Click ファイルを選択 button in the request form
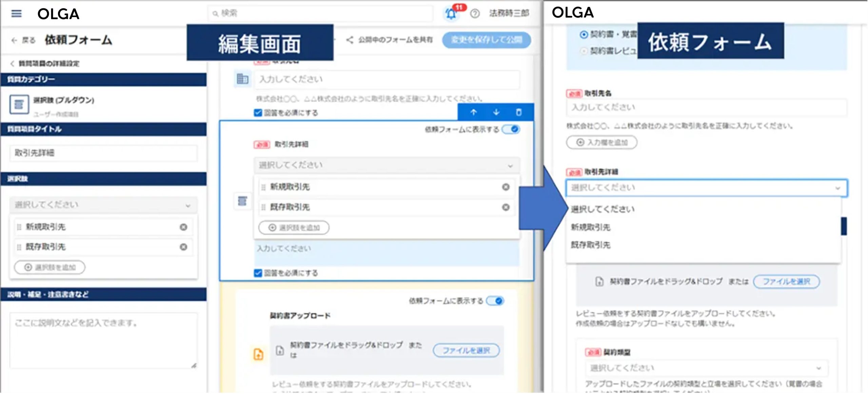 786,282
